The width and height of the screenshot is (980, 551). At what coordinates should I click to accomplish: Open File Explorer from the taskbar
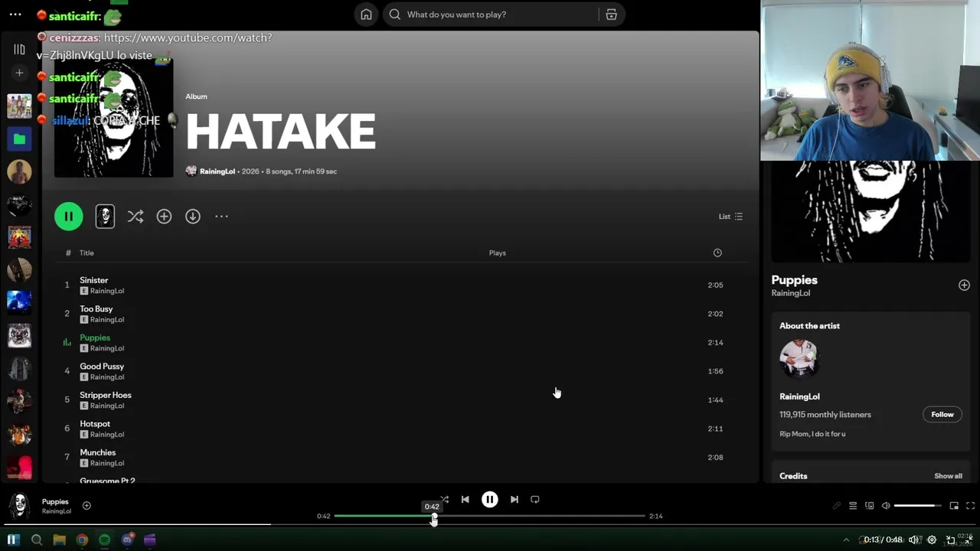59,540
